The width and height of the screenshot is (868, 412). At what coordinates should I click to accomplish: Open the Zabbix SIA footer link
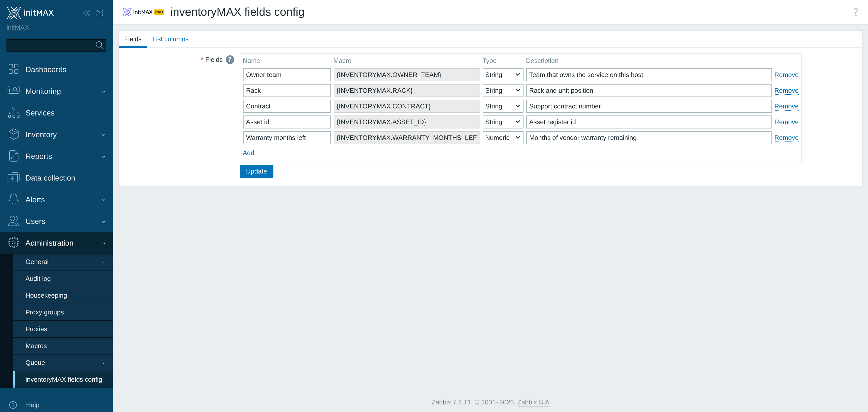pyautogui.click(x=533, y=402)
